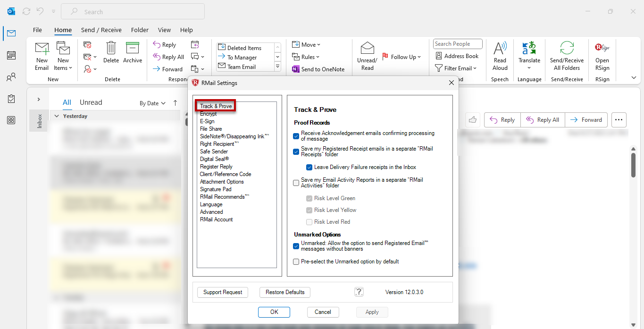This screenshot has height=329, width=644.
Task: Open the More Apps grid icon
Action: coord(11,120)
